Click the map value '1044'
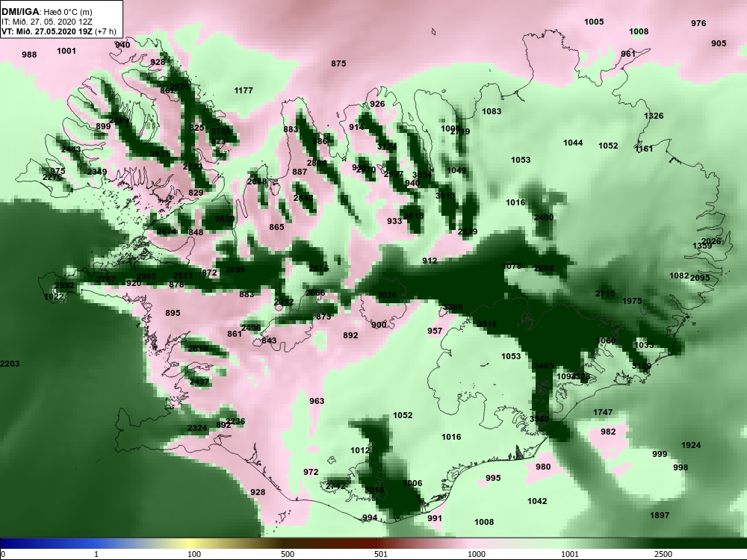This screenshot has height=560, width=747. click(x=573, y=143)
